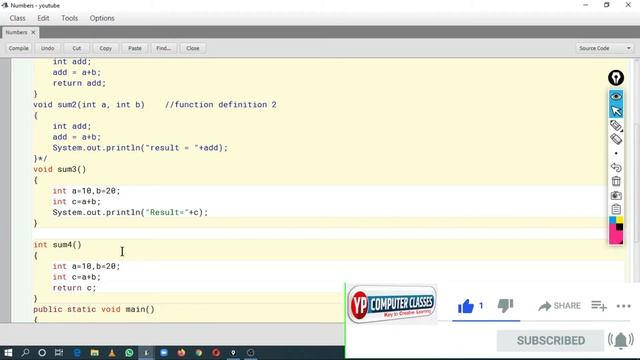Select the cursor arrow tool in pen toolbar
The image size is (640, 360).
tap(616, 111)
